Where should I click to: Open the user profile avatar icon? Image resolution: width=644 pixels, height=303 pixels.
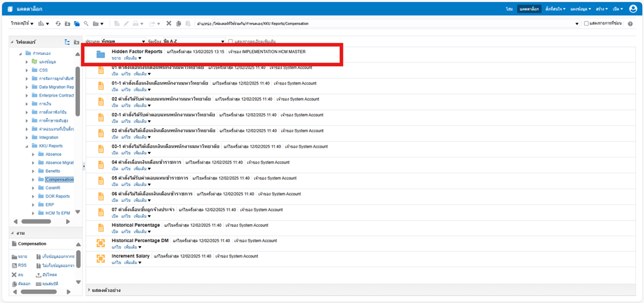point(633,9)
